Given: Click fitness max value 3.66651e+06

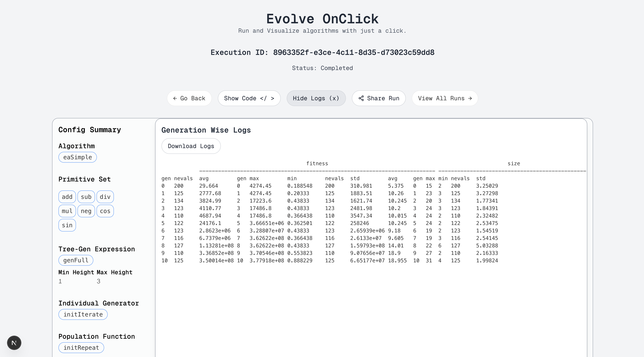Looking at the screenshot, I should pyautogui.click(x=267, y=223).
